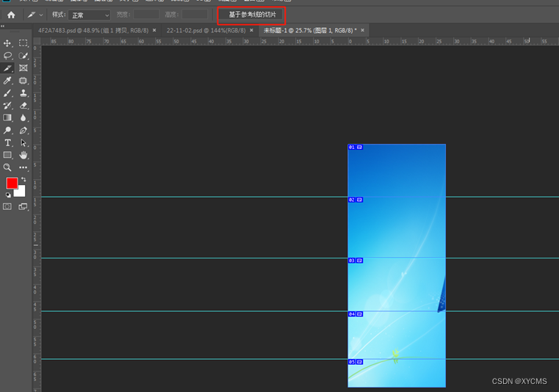This screenshot has width=559, height=392.
Task: Click the Home icon in the options bar
Action: coord(12,15)
